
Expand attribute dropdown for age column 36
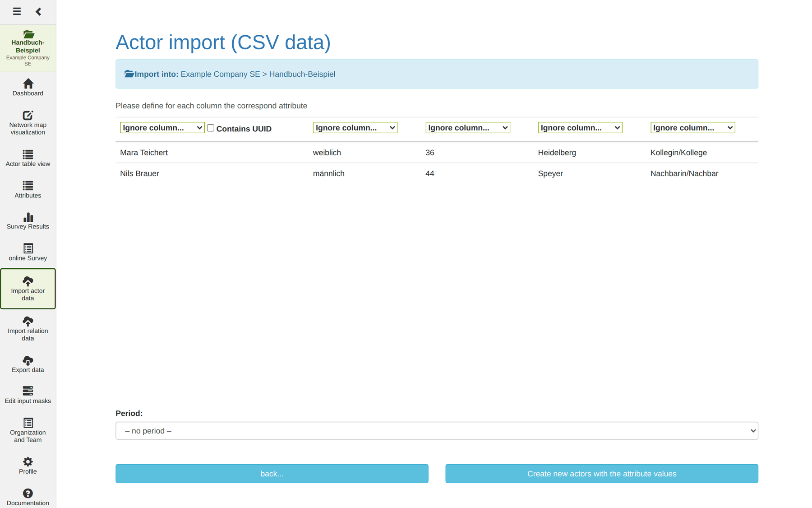click(x=468, y=128)
